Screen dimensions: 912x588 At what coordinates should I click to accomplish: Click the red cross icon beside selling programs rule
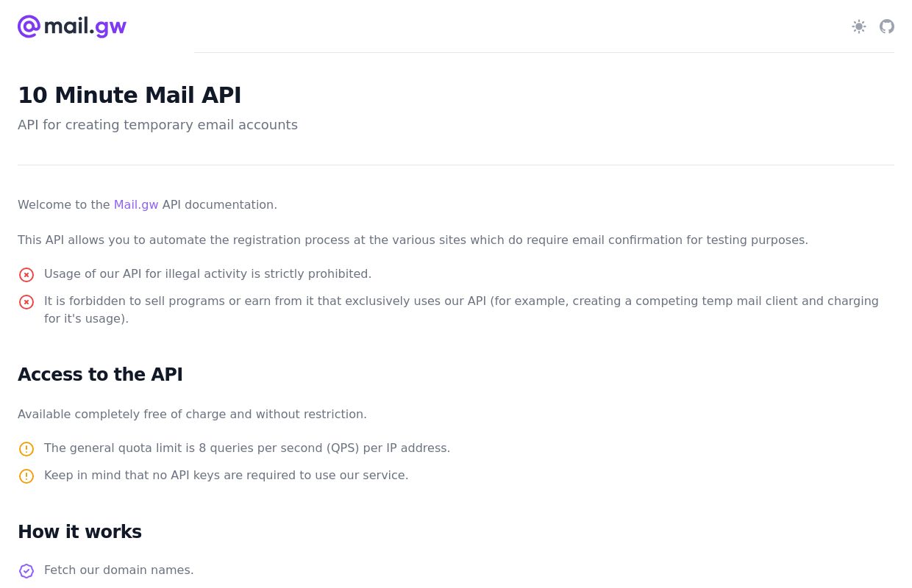26,302
